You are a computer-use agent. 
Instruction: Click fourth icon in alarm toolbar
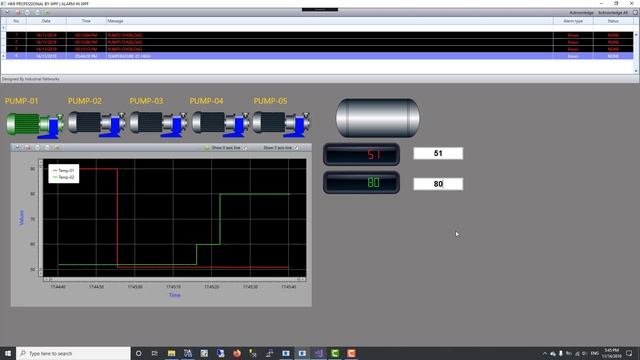click(37, 13)
